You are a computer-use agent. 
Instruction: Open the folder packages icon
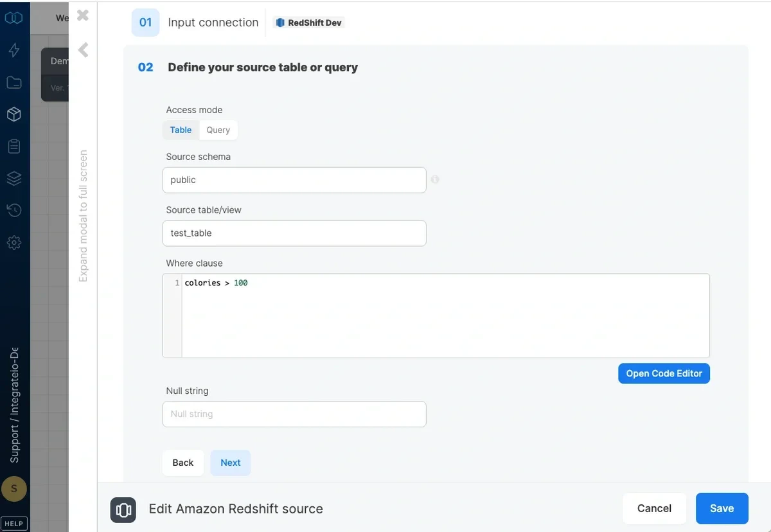(14, 82)
